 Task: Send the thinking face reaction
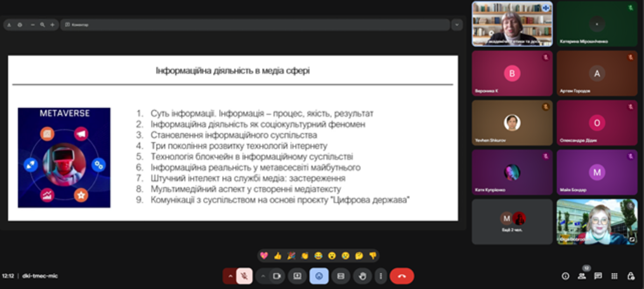tap(359, 256)
